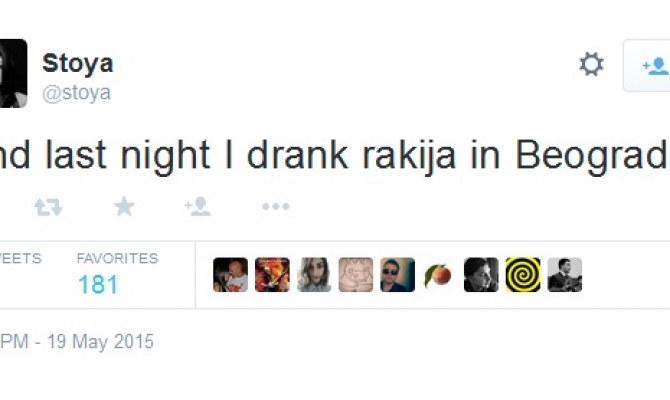Select the red fiery avatar
Image resolution: width=670 pixels, height=400 pixels.
[x=272, y=274]
